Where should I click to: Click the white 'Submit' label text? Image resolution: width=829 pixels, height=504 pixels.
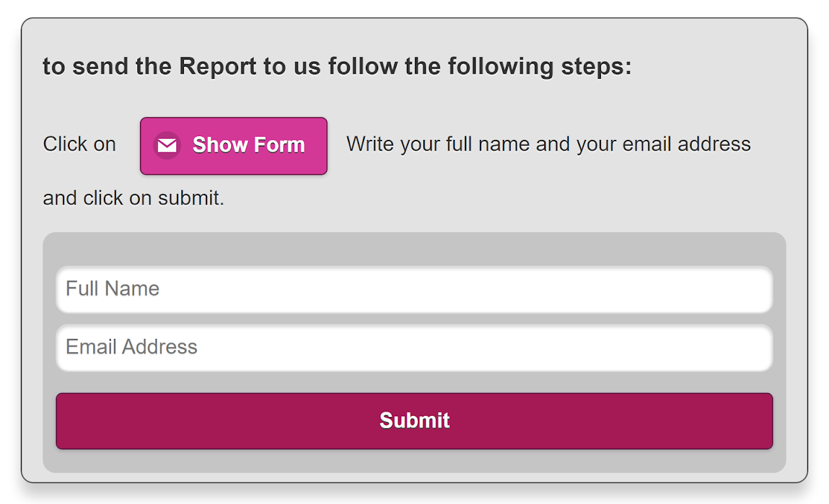tap(414, 421)
